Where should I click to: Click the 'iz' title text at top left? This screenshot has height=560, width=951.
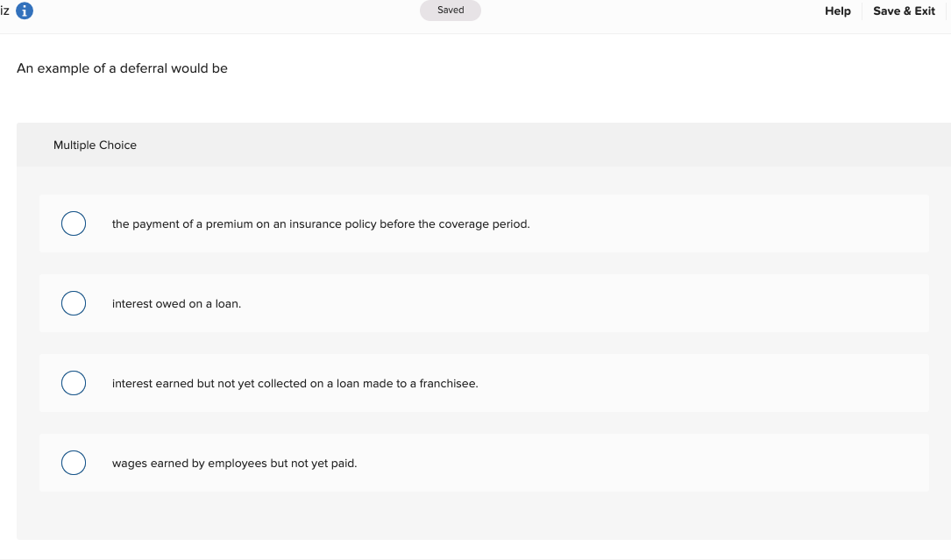pyautogui.click(x=6, y=11)
